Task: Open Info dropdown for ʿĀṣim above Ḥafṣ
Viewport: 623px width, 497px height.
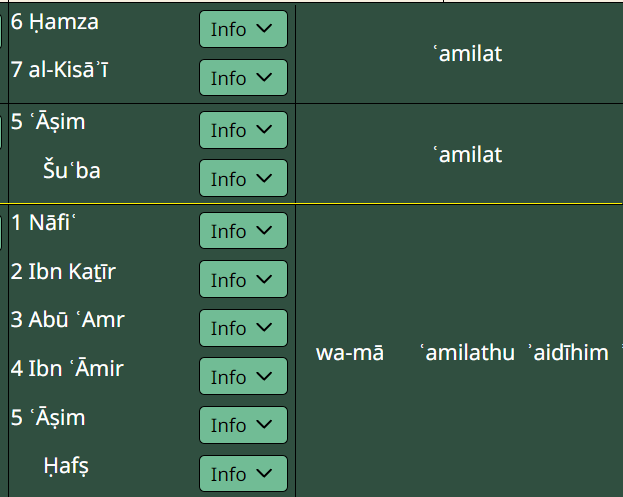Action: pos(243,425)
